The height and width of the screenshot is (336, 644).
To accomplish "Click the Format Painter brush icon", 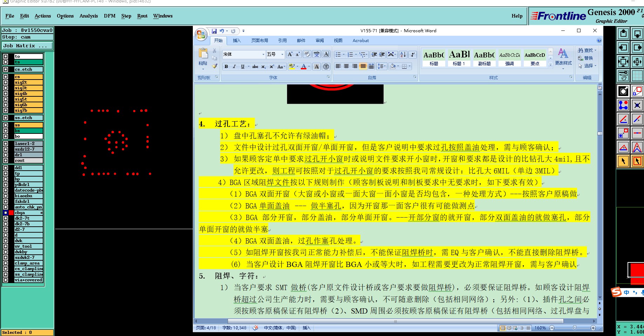I will [215, 66].
